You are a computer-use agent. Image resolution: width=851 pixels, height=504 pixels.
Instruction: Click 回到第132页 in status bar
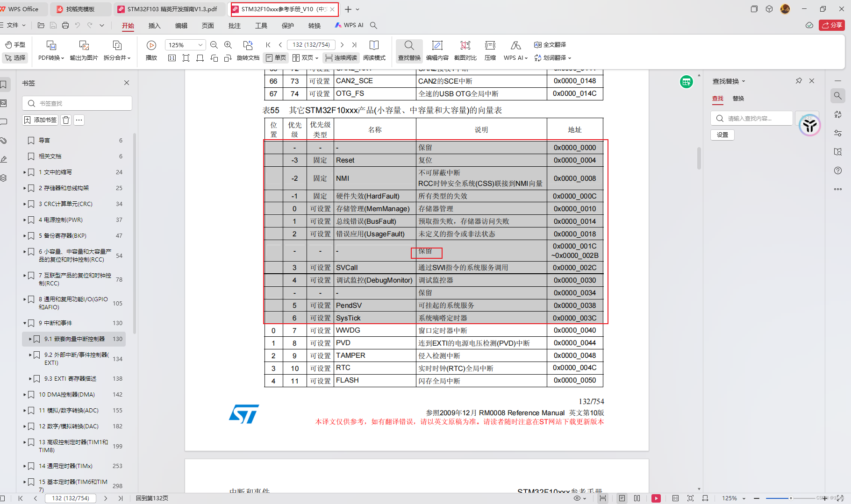152,498
